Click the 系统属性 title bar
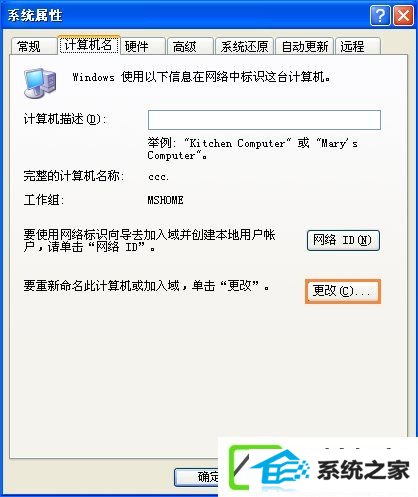Screen dimensions: 418x497 [x=187, y=15]
